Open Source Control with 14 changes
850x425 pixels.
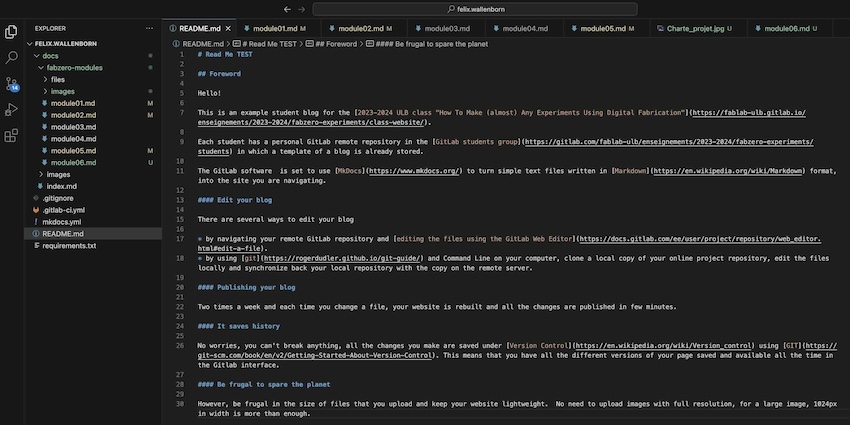point(11,83)
